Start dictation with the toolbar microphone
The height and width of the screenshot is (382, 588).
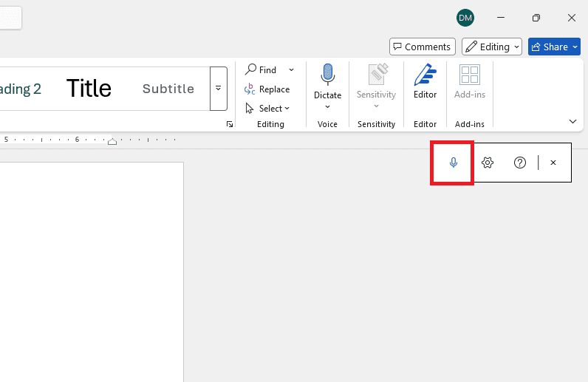454,163
